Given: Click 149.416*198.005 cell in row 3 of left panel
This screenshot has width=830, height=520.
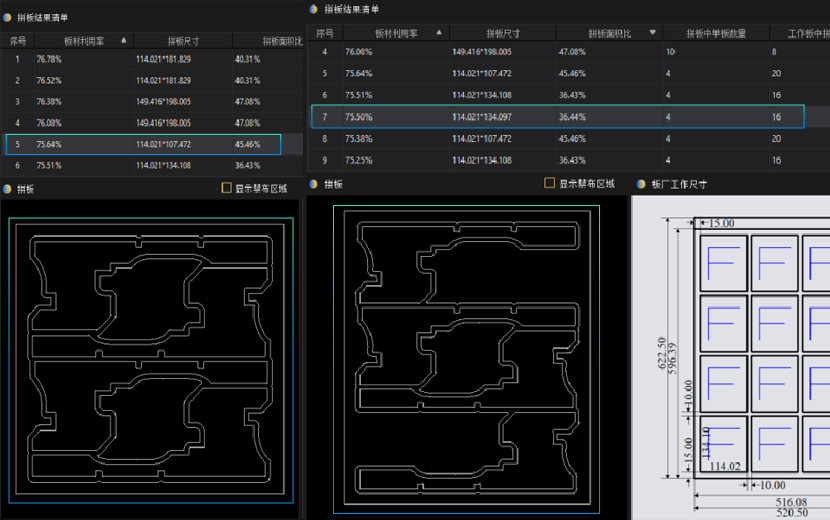Looking at the screenshot, I should [x=164, y=102].
